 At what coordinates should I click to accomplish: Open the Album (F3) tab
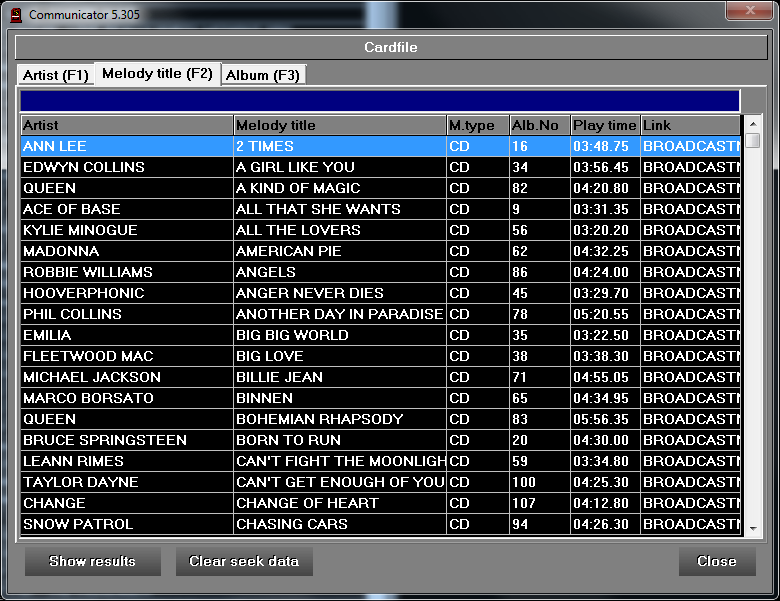click(x=263, y=75)
